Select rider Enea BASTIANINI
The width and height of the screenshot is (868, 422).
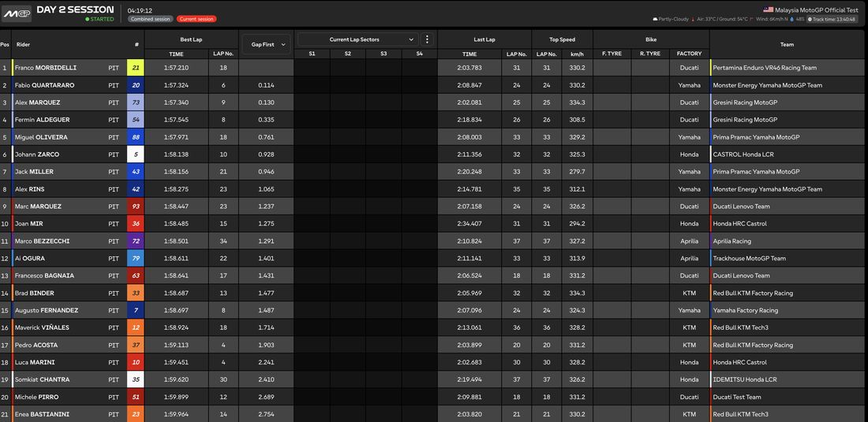[40, 414]
